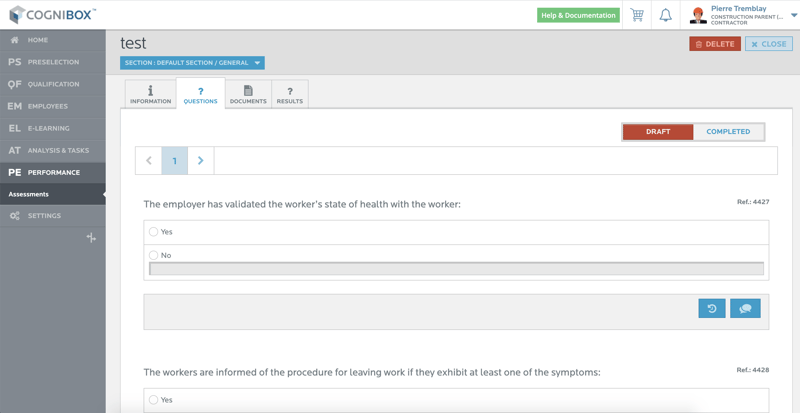Click the comment field under No option
Screen dimensions: 800x413
point(456,269)
